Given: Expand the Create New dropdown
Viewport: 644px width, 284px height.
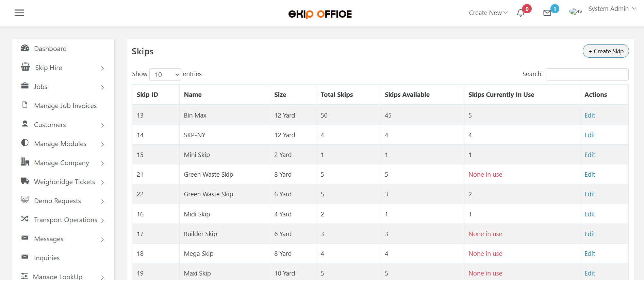Looking at the screenshot, I should pos(488,13).
